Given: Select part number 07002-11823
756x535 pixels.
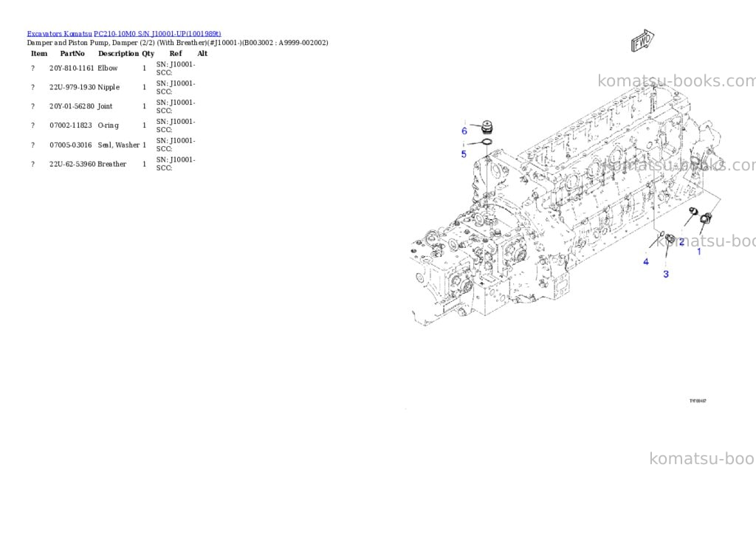Looking at the screenshot, I should tap(70, 125).
